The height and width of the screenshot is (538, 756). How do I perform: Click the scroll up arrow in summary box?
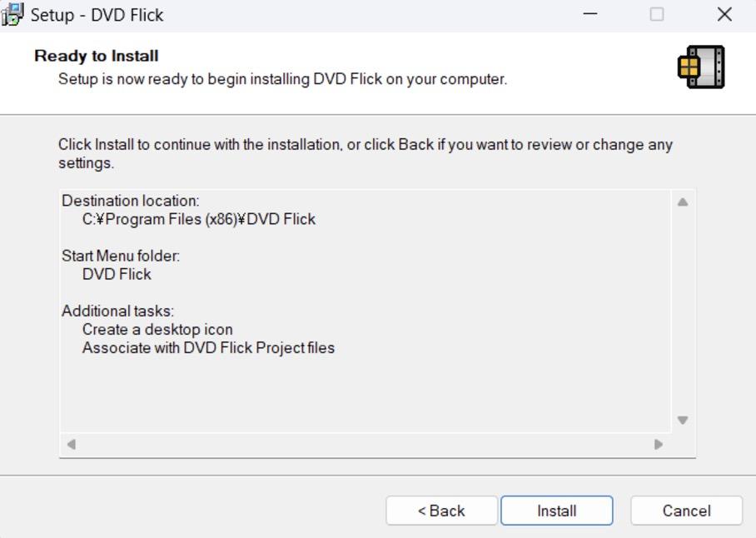[683, 202]
